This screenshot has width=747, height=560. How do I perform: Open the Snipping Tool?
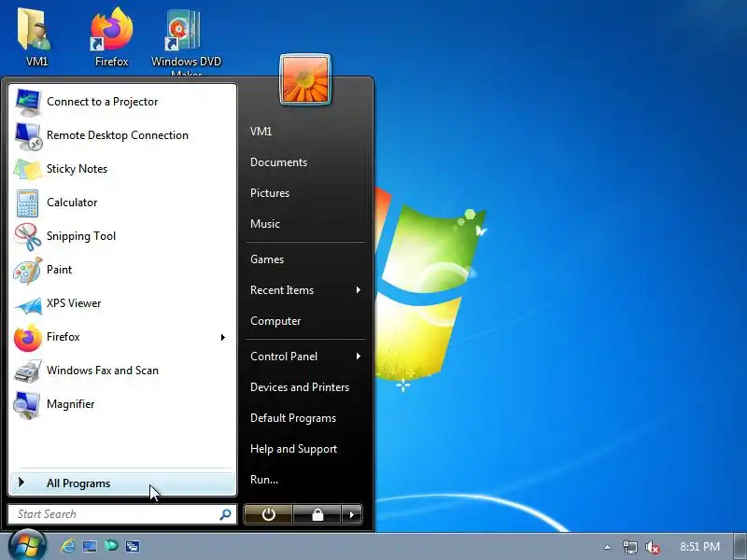tap(122, 236)
